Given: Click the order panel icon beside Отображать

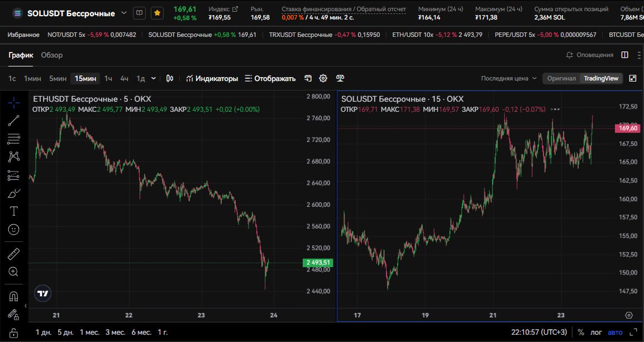Looking at the screenshot, I should coord(308,78).
